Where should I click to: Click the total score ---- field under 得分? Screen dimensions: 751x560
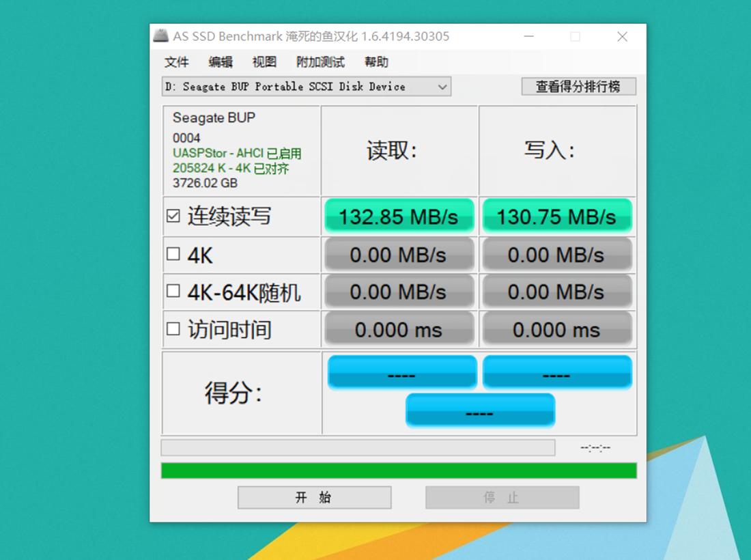[479, 410]
